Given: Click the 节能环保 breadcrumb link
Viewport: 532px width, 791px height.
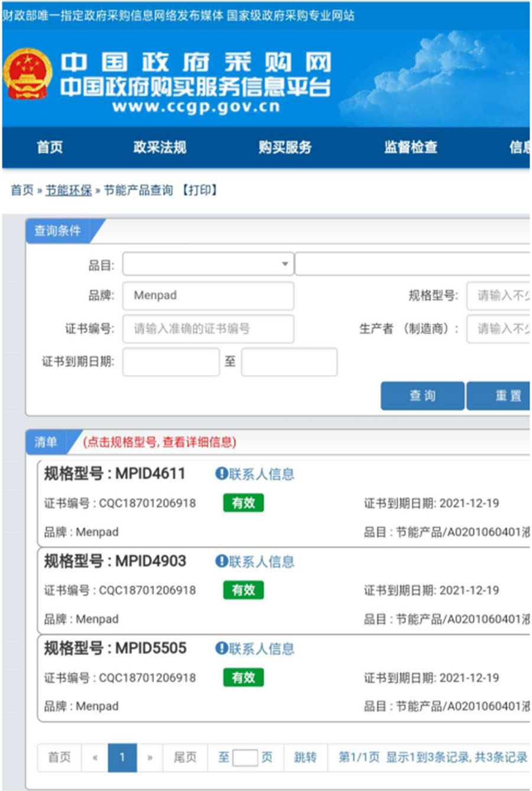Looking at the screenshot, I should click(x=69, y=190).
